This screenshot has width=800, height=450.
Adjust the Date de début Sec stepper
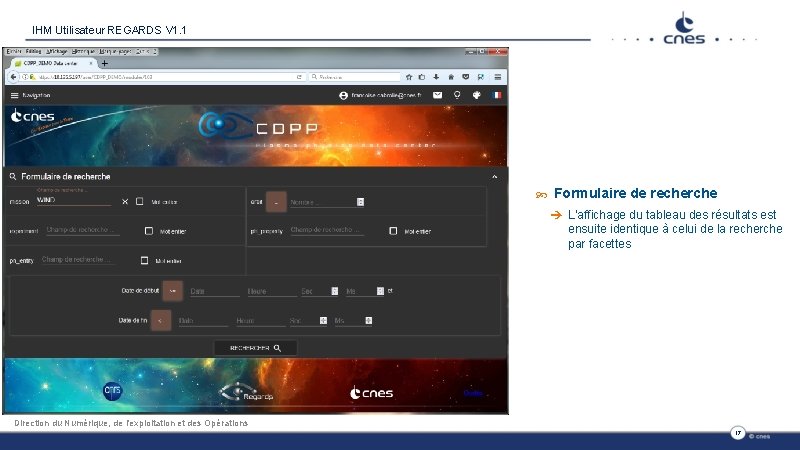(x=335, y=291)
